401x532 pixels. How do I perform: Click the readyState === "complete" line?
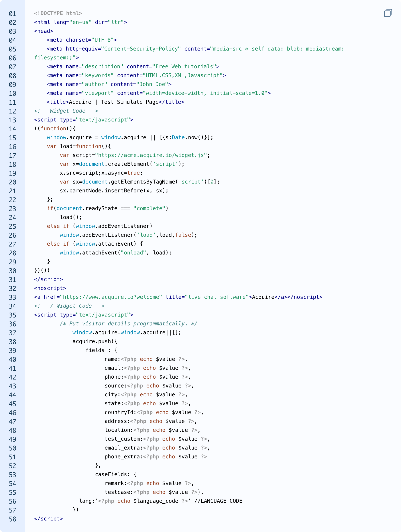[108, 209]
